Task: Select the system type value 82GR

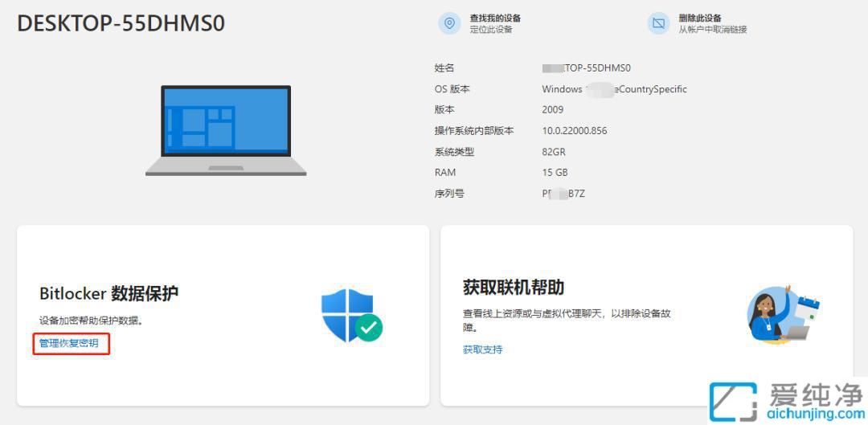Action: (x=554, y=152)
